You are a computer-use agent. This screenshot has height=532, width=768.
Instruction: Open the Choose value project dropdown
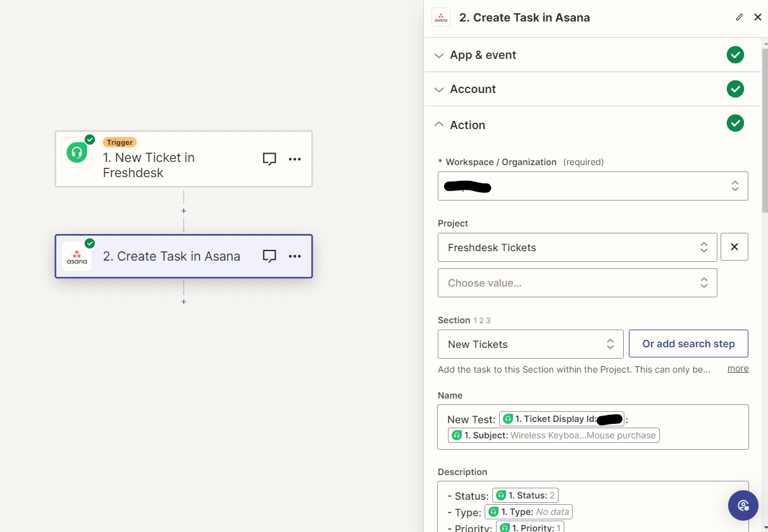pyautogui.click(x=578, y=283)
